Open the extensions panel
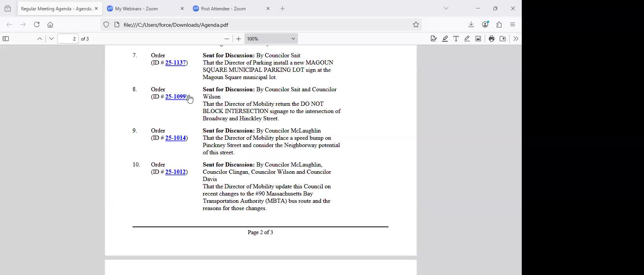 point(499,24)
